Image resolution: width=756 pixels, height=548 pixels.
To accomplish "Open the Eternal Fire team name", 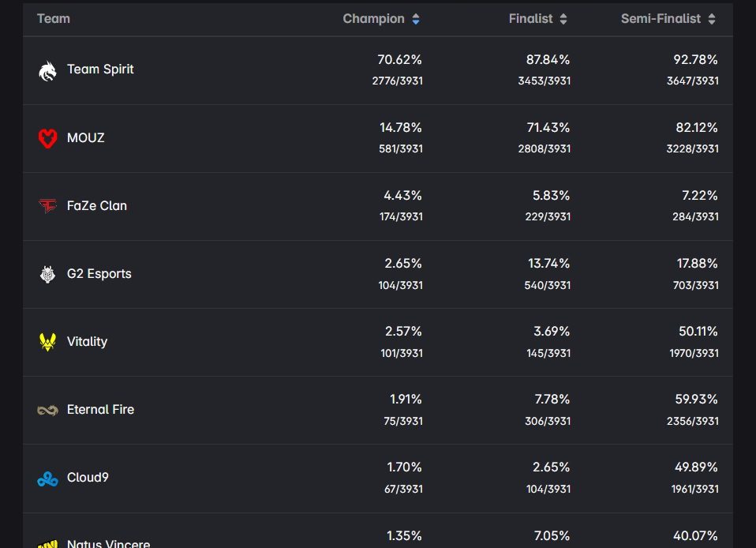I will pyautogui.click(x=100, y=409).
